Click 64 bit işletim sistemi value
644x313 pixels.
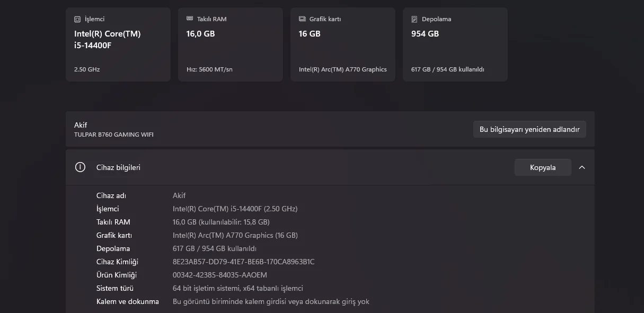pyautogui.click(x=238, y=288)
